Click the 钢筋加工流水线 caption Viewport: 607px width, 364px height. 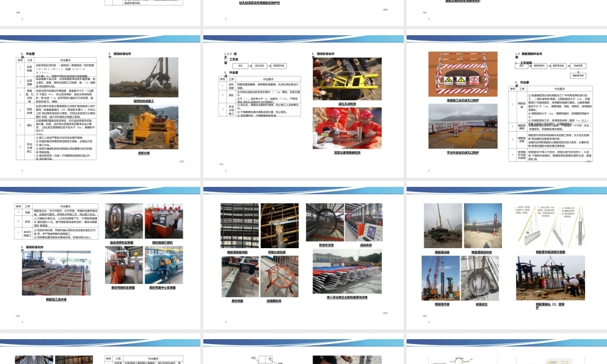point(56,300)
